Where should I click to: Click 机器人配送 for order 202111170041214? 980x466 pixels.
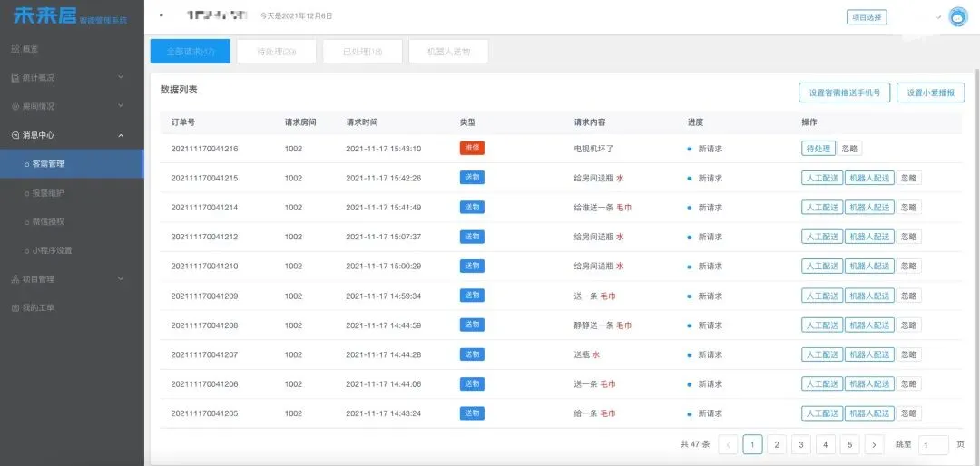(869, 208)
